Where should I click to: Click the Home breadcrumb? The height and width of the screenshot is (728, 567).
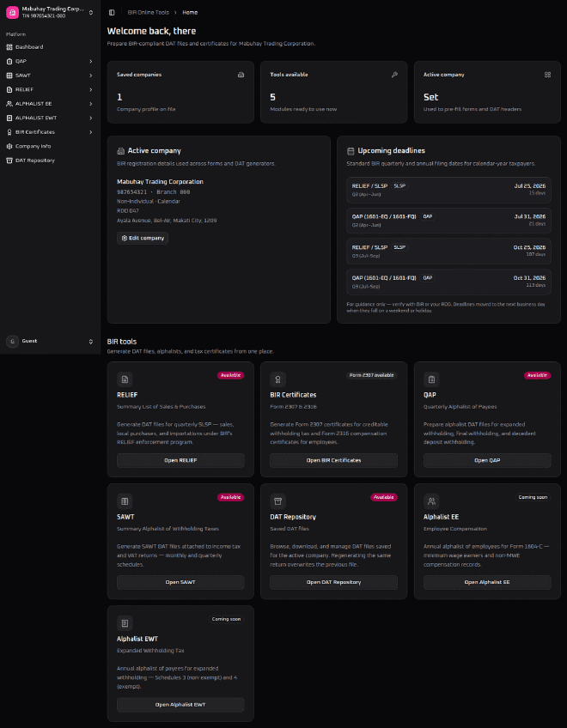(x=190, y=13)
